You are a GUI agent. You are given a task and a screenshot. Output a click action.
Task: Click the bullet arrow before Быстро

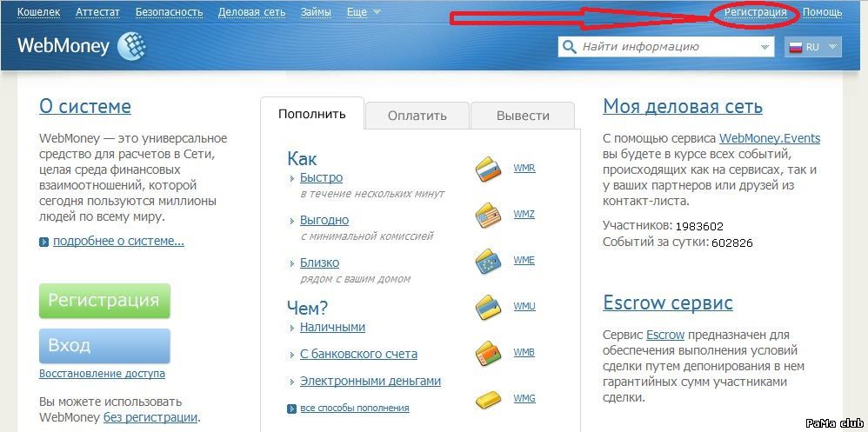292,179
